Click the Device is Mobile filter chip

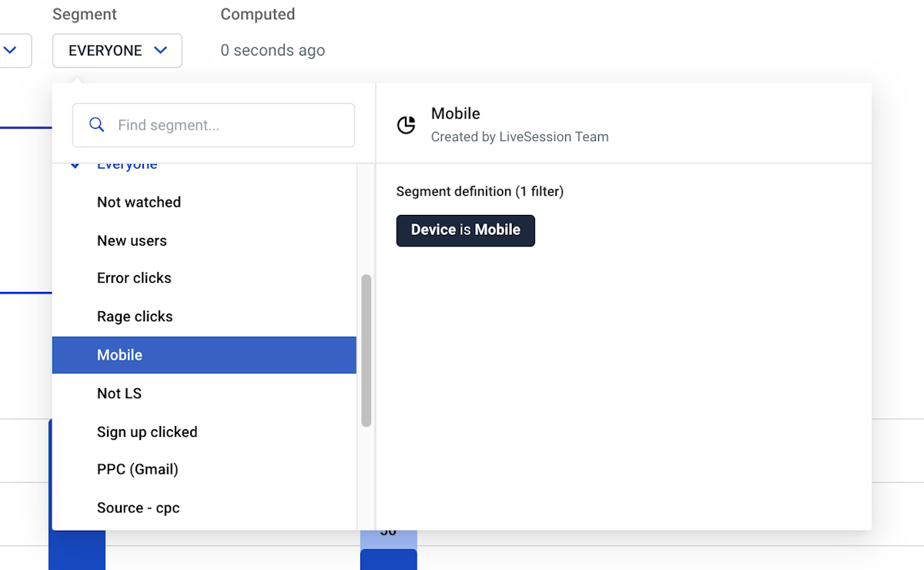pyautogui.click(x=465, y=230)
